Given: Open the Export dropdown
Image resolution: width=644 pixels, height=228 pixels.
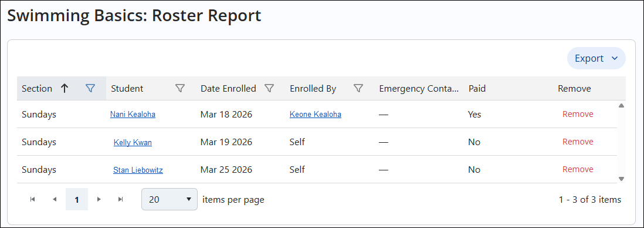Looking at the screenshot, I should coord(596,58).
